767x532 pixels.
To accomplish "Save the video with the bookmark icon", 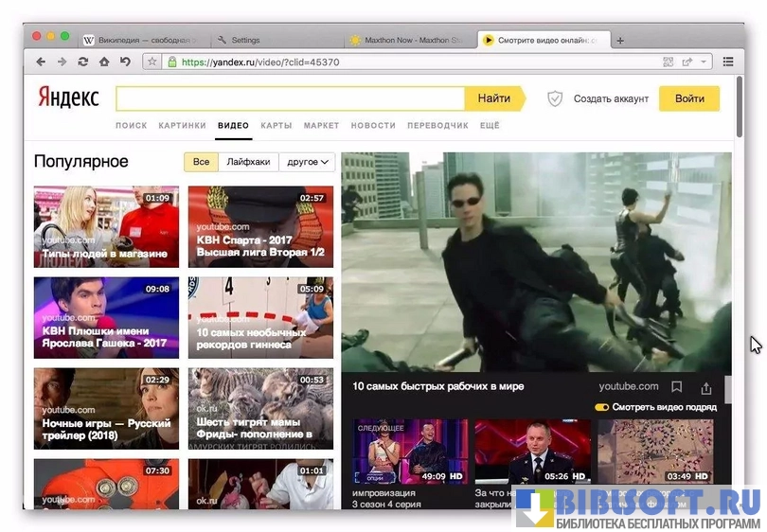I will (x=676, y=387).
